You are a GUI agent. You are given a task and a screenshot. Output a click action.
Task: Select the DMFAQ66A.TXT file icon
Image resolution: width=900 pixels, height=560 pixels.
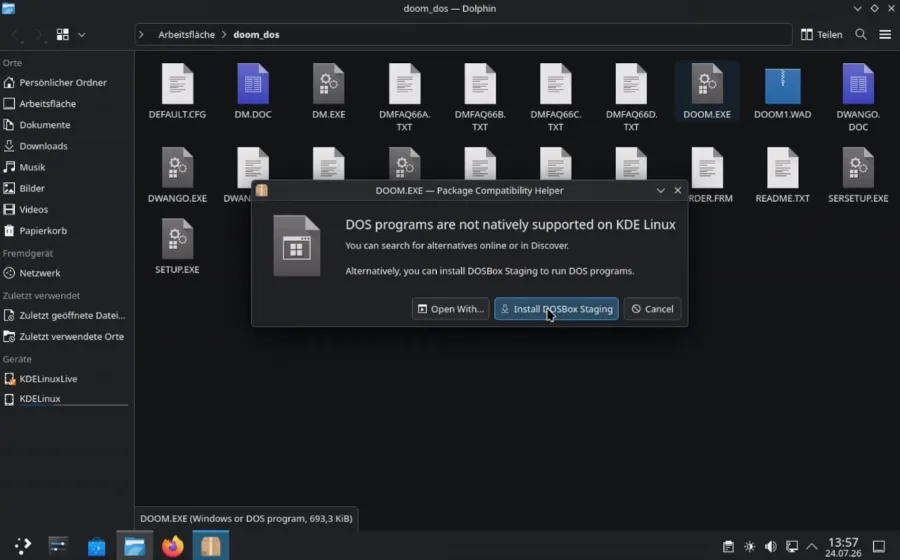coord(405,84)
